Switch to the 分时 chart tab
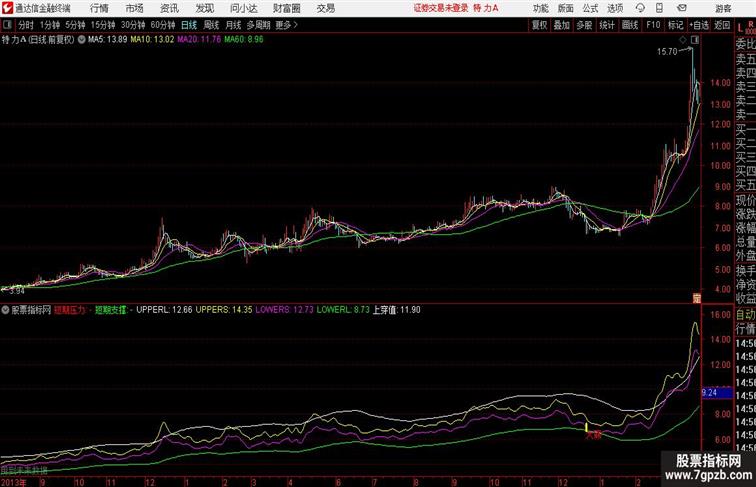Screen dimensions: 756x487 pyautogui.click(x=26, y=25)
